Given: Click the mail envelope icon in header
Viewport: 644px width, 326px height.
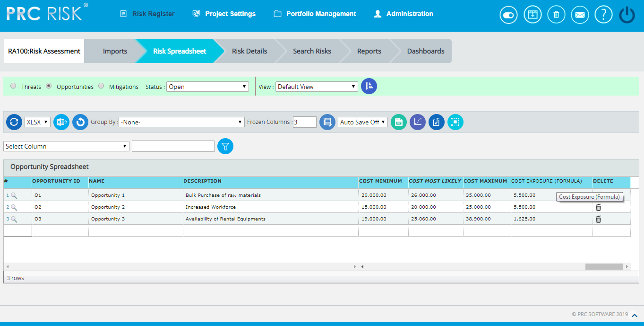Looking at the screenshot, I should pyautogui.click(x=580, y=15).
